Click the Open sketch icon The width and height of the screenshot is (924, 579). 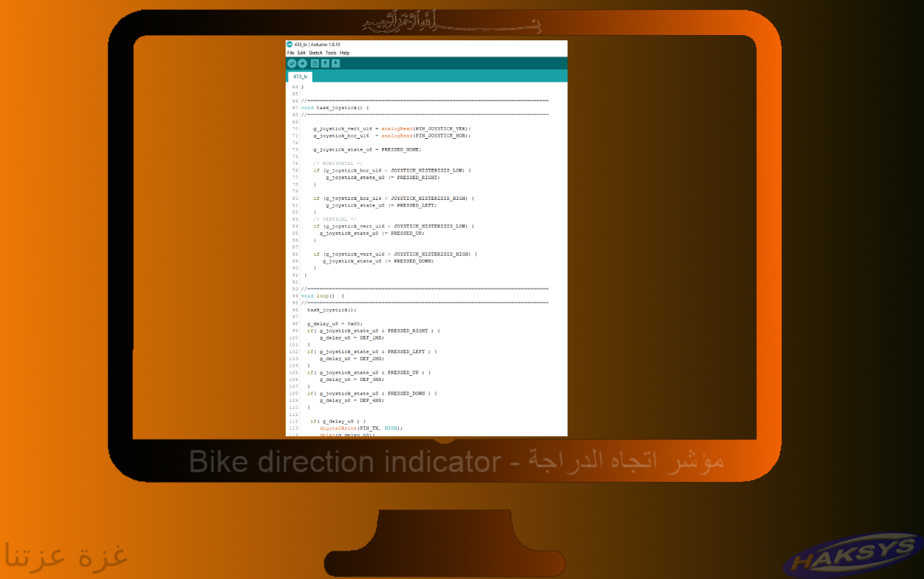(325, 63)
